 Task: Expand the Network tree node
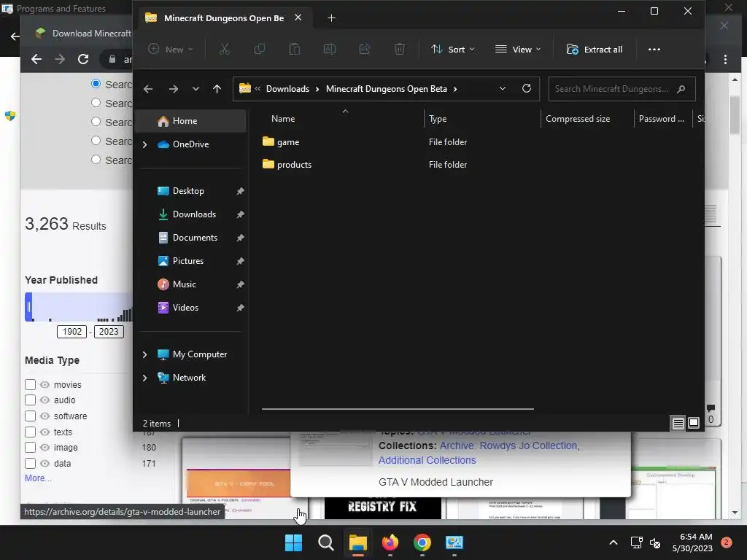pos(145,378)
